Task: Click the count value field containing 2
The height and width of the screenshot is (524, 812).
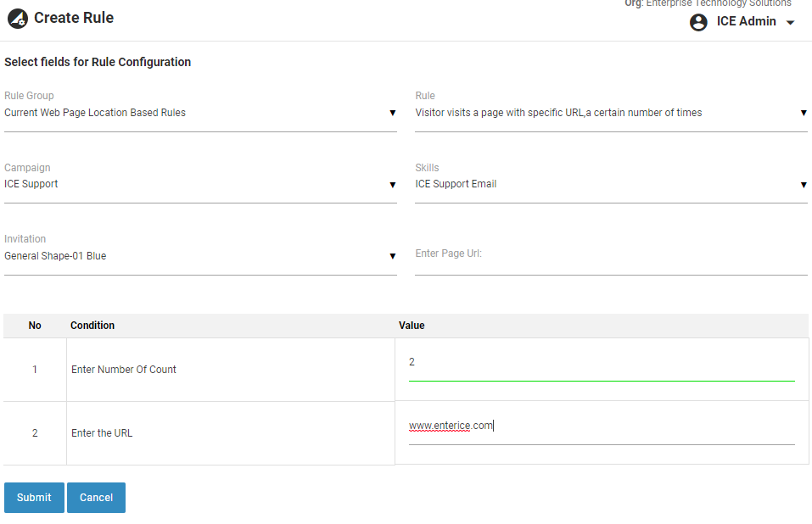Action: click(601, 363)
